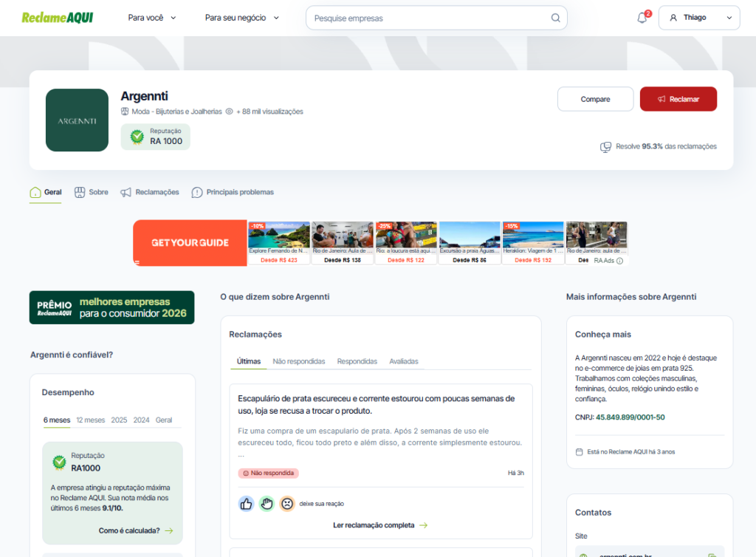Open the escapulário complaint title
756x557 pixels.
tap(376, 405)
